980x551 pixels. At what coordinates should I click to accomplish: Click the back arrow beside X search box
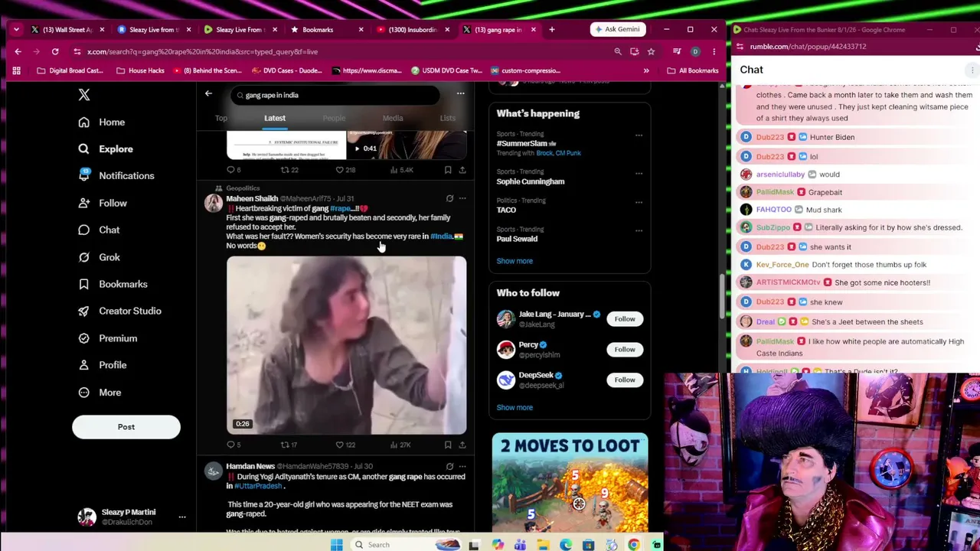click(x=208, y=94)
